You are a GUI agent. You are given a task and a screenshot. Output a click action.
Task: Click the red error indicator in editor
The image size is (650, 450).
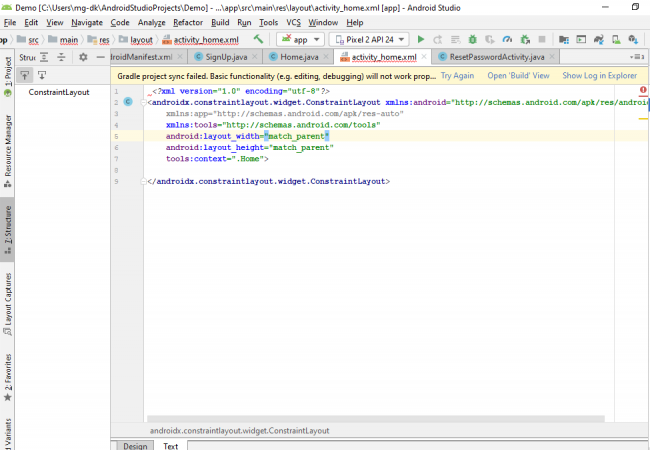(642, 90)
